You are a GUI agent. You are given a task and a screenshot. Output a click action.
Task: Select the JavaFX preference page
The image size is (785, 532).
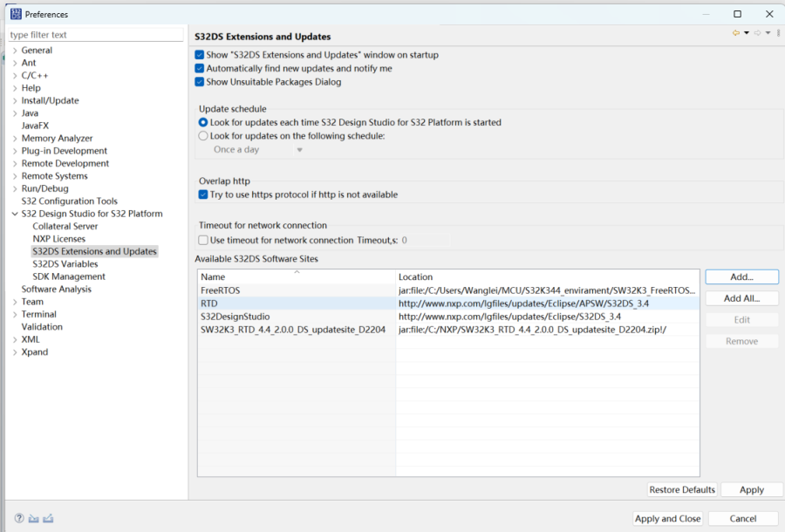point(35,126)
